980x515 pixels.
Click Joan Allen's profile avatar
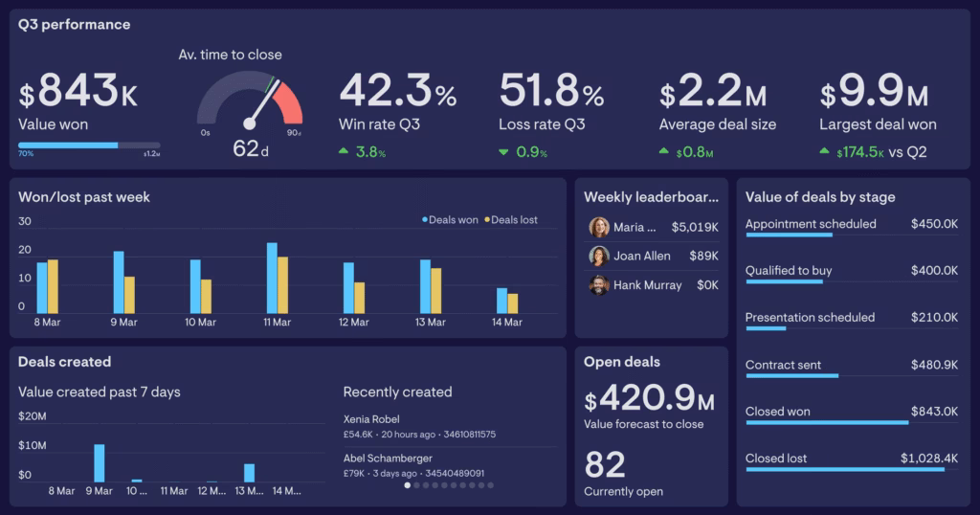(x=599, y=257)
